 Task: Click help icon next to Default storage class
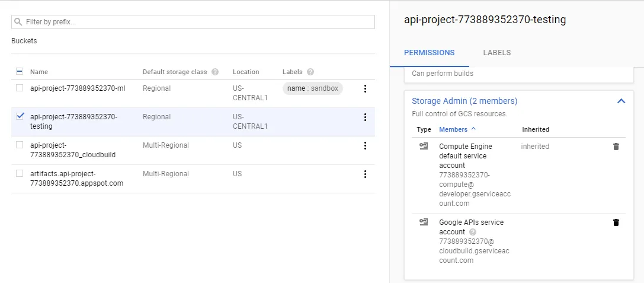(x=215, y=72)
